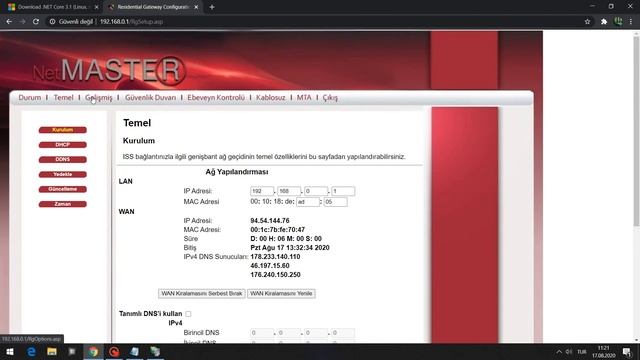Open the green extension icon in toolbar
This screenshot has width=640, height=360.
(618, 22)
